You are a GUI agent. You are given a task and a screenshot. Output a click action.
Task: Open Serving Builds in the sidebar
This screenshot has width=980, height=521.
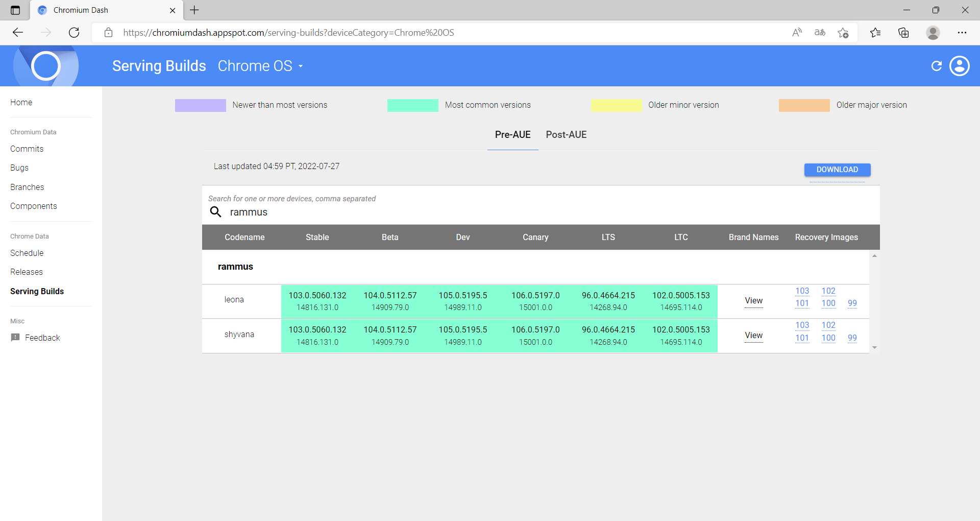37,291
